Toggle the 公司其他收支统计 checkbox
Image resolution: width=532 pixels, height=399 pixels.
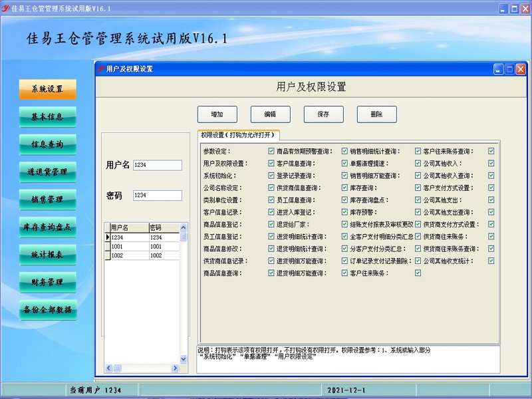pyautogui.click(x=491, y=261)
